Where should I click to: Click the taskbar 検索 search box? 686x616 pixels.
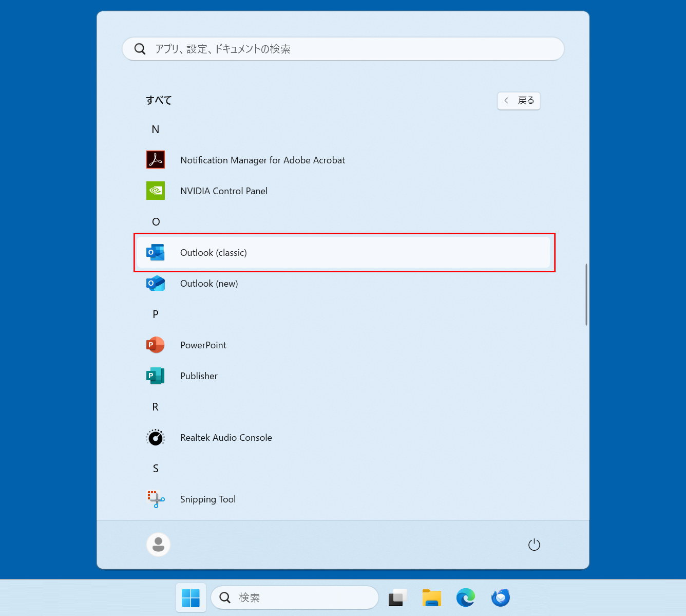point(295,598)
